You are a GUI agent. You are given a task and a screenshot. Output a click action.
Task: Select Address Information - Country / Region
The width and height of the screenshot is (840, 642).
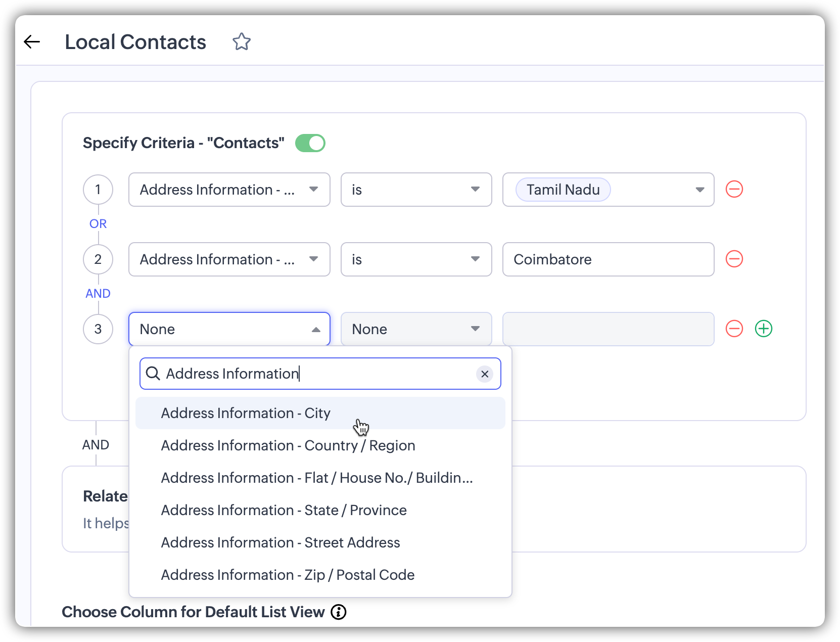tap(288, 446)
